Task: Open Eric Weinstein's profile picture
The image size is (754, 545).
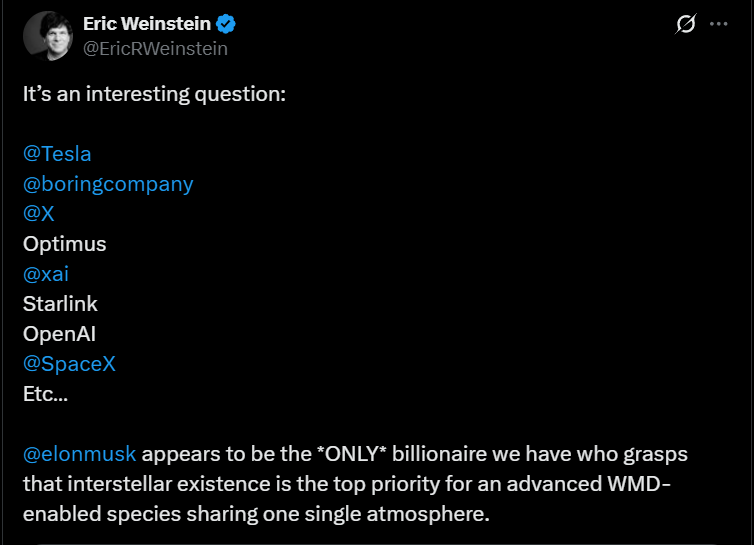Action: [46, 36]
